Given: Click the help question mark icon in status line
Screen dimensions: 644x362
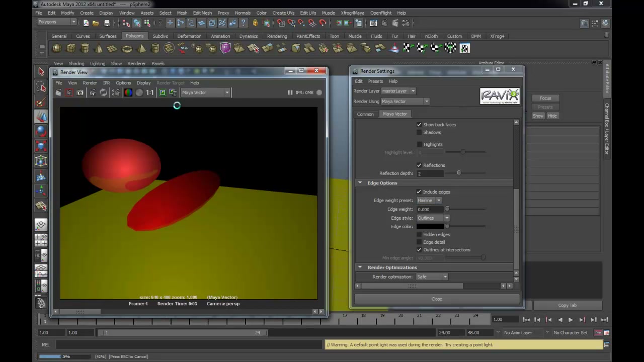Looking at the screenshot, I should tap(244, 23).
